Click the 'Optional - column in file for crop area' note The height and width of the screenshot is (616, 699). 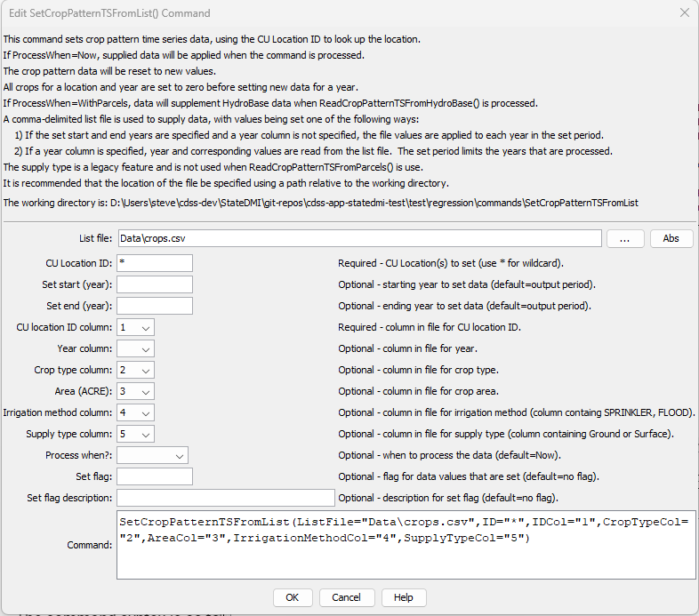coord(418,391)
